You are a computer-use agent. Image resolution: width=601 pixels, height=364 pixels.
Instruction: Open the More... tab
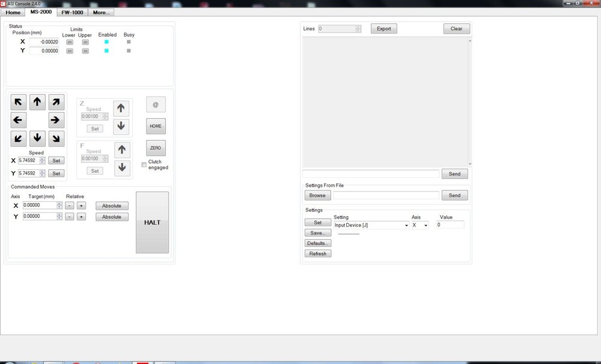[101, 12]
